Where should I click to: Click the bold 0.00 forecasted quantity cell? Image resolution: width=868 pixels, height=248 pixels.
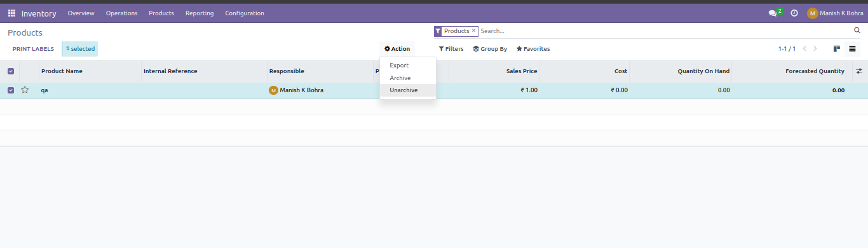tap(838, 90)
